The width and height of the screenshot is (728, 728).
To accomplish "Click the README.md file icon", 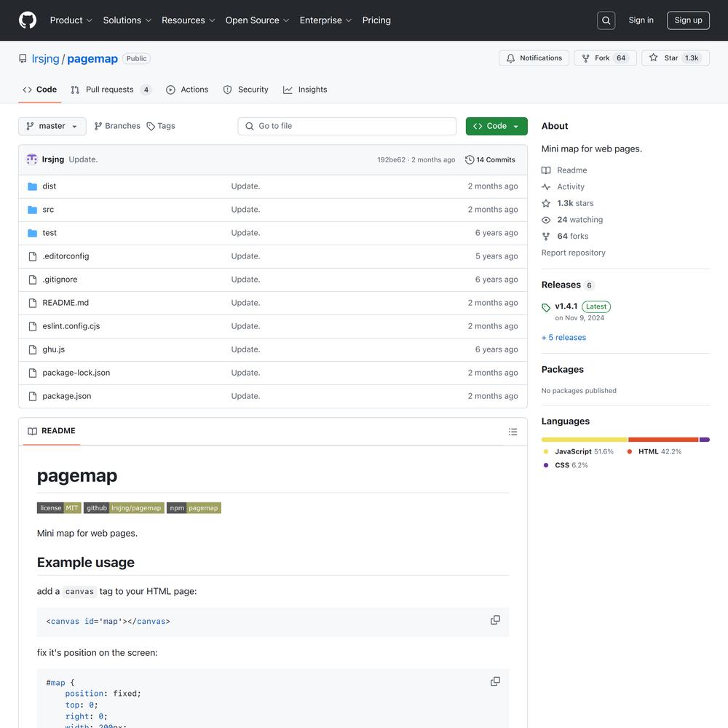I will (33, 303).
